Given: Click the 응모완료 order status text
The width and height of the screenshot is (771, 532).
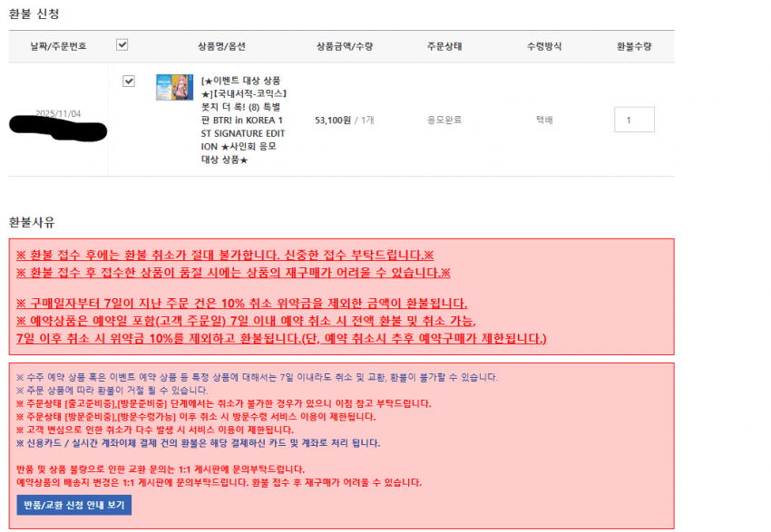Looking at the screenshot, I should (x=445, y=120).
